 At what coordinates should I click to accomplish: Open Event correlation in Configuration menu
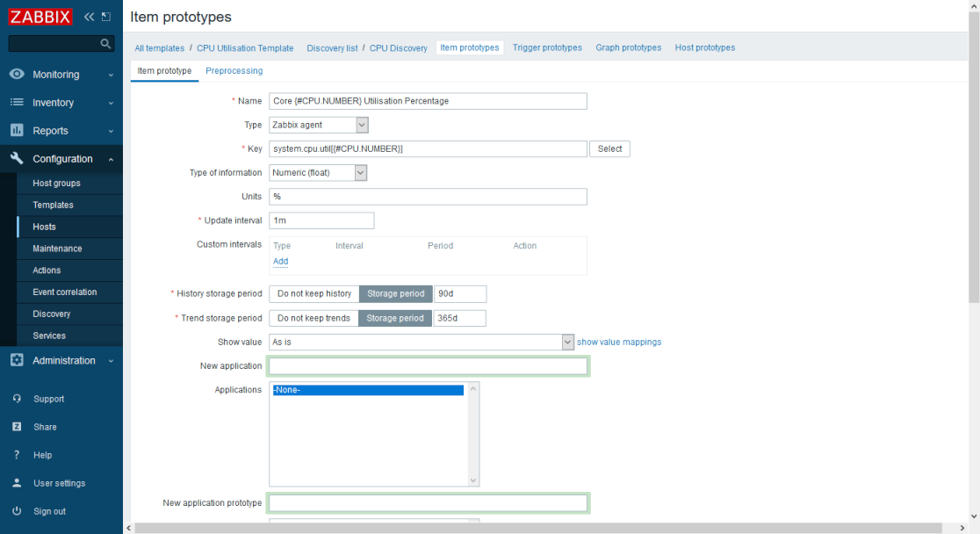click(x=70, y=292)
